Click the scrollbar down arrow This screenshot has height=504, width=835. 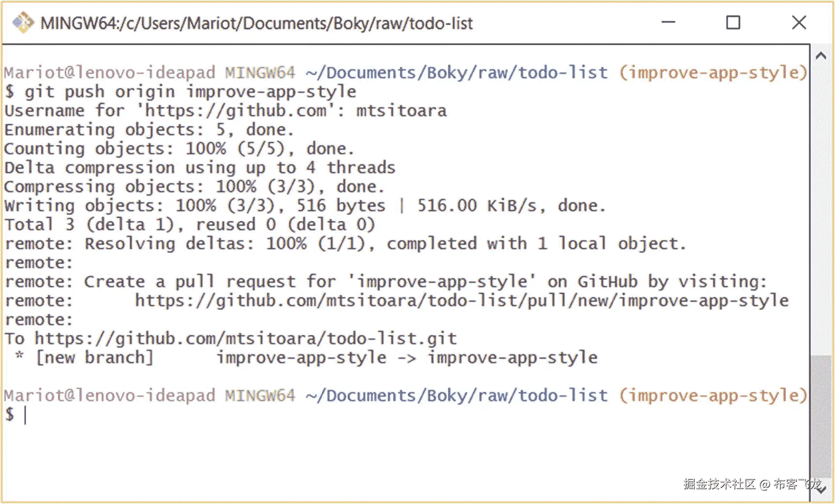[x=821, y=489]
